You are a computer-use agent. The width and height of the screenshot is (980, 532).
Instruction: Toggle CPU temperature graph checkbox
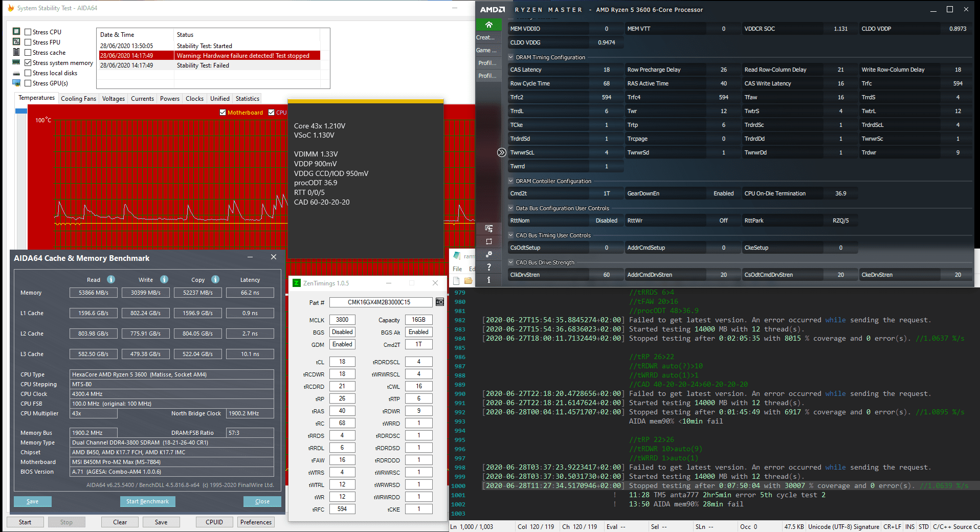pos(271,113)
